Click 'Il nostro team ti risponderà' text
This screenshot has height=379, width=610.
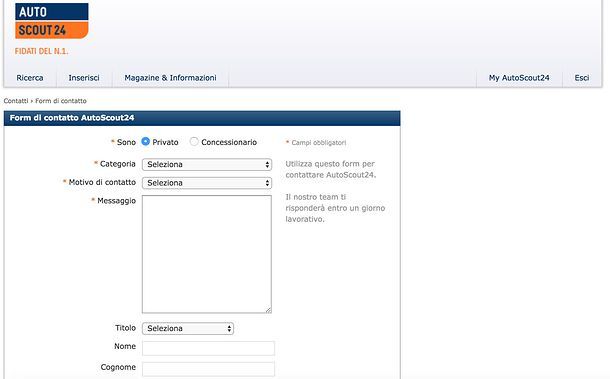tap(335, 208)
